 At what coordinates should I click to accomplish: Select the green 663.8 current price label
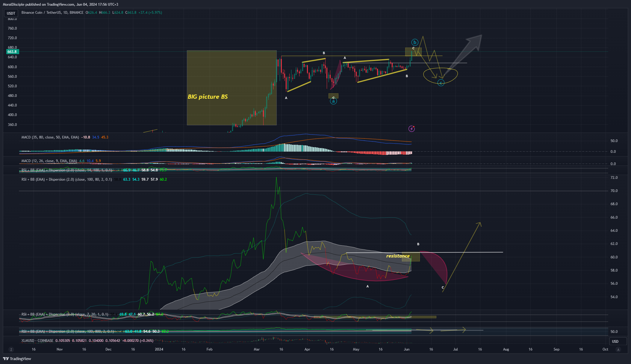click(12, 52)
